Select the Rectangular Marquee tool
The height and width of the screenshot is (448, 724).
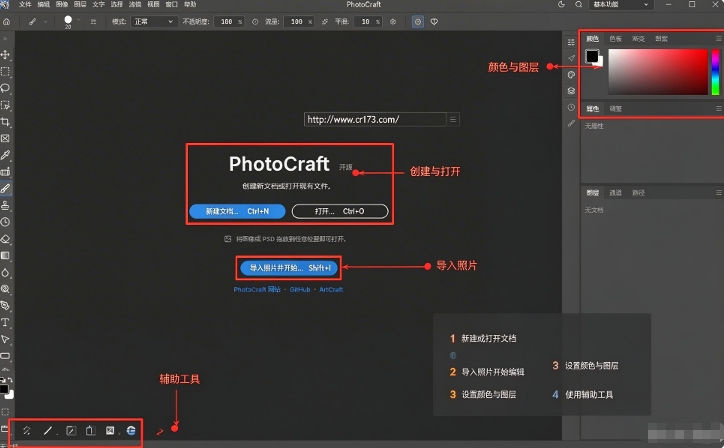click(5, 72)
